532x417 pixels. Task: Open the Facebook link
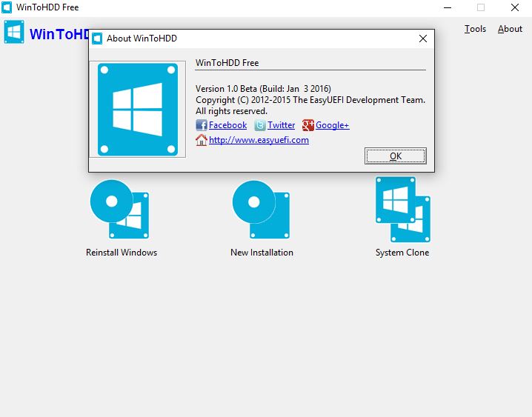coord(227,125)
